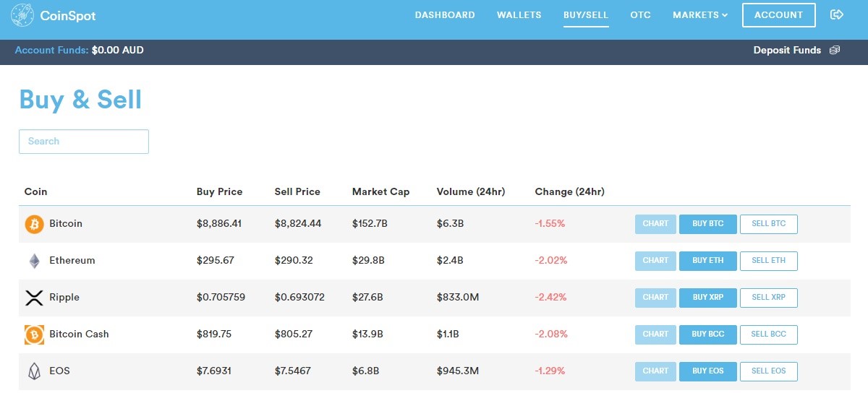This screenshot has height=393, width=868.
Task: Click Ethereum volume $2.4B
Action: coord(450,261)
